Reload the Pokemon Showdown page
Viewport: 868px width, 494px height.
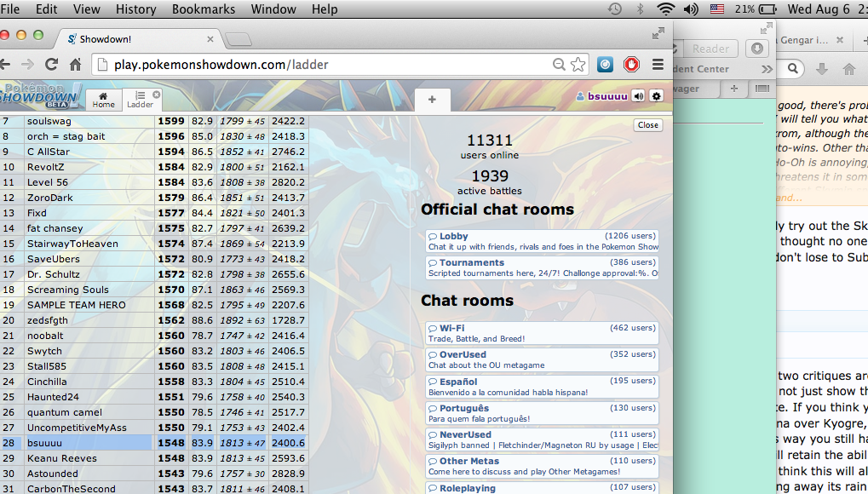pyautogui.click(x=51, y=65)
